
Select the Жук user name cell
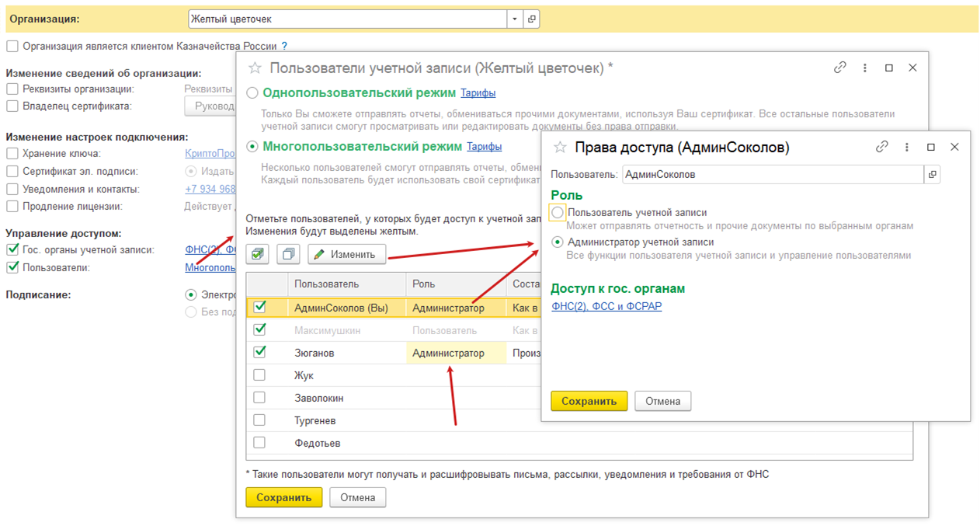tap(346, 375)
